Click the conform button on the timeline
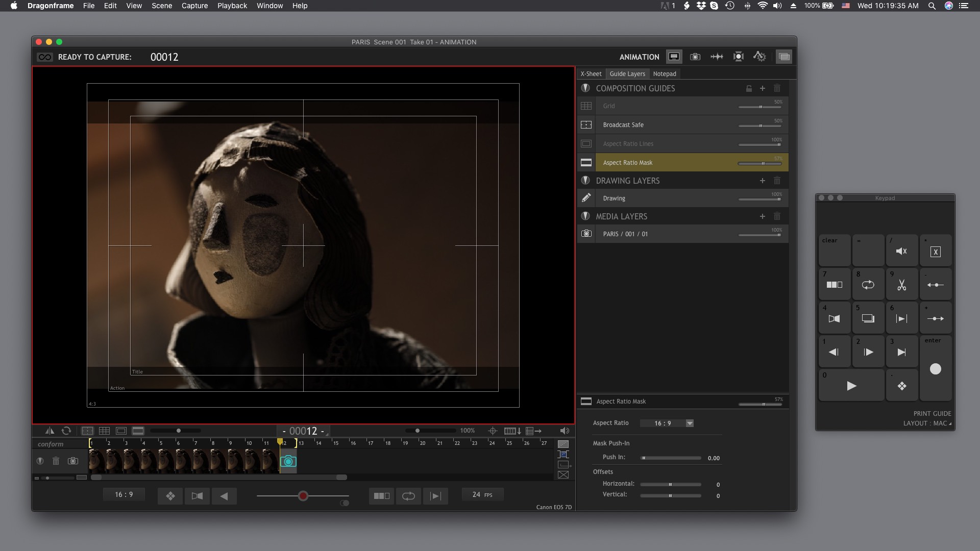Viewport: 980px width, 551px height. pyautogui.click(x=51, y=444)
